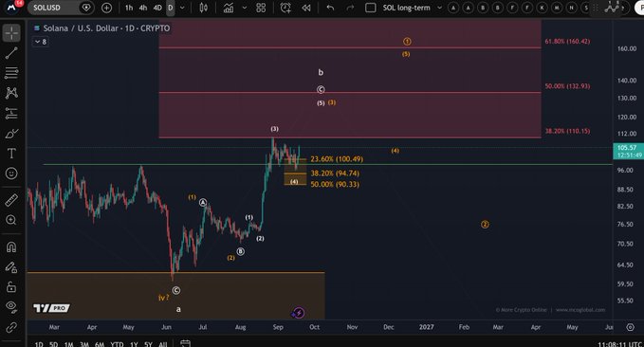Click favorite drawing tool K
The height and width of the screenshot is (347, 644).
(x=542, y=8)
